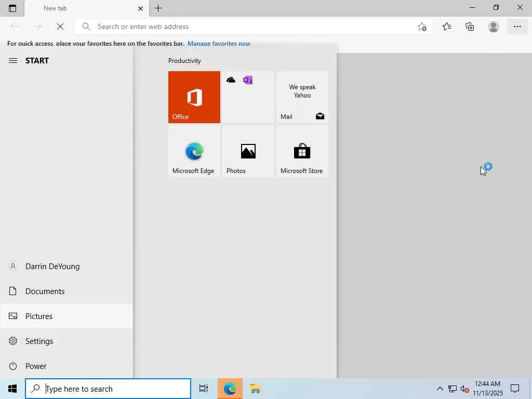Open the Action Center notifications
This screenshot has width=532, height=399.
tap(515, 389)
